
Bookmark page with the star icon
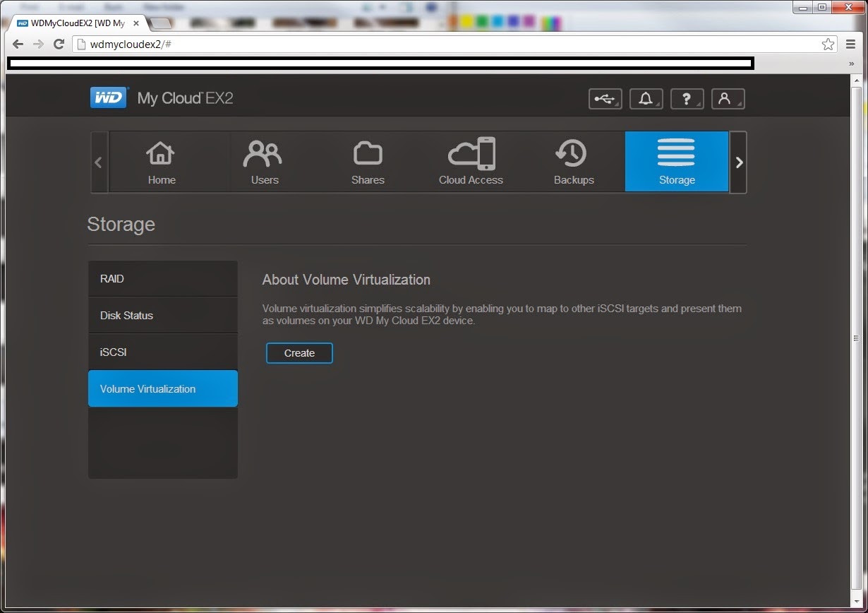coord(828,44)
